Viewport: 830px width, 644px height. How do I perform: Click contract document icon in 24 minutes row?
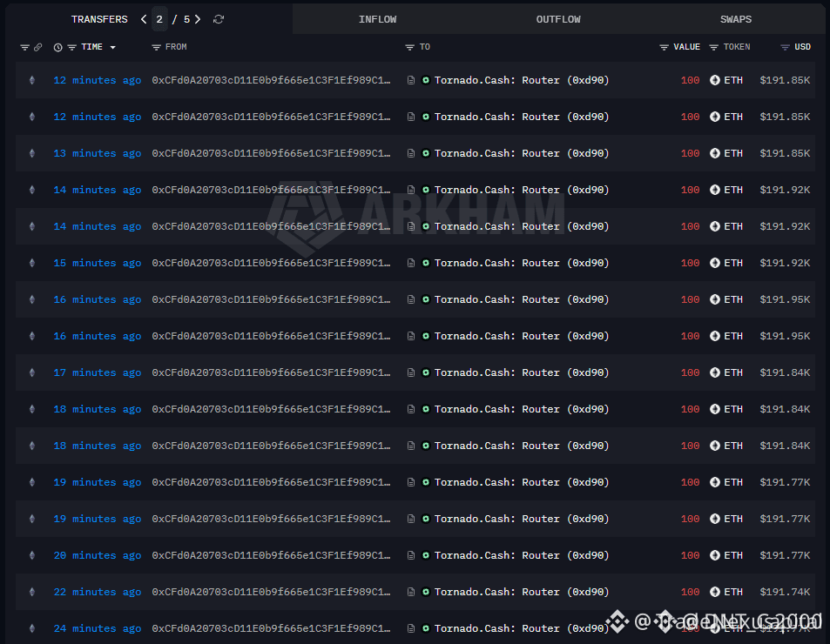point(411,628)
